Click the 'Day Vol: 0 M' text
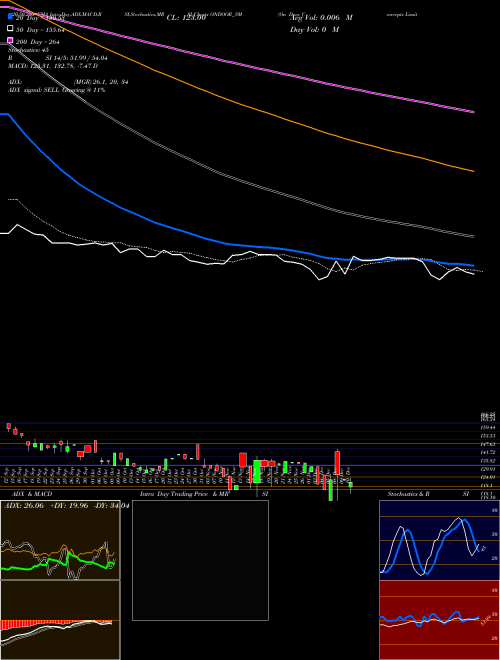Screen dimensions: 500x660 314,30
